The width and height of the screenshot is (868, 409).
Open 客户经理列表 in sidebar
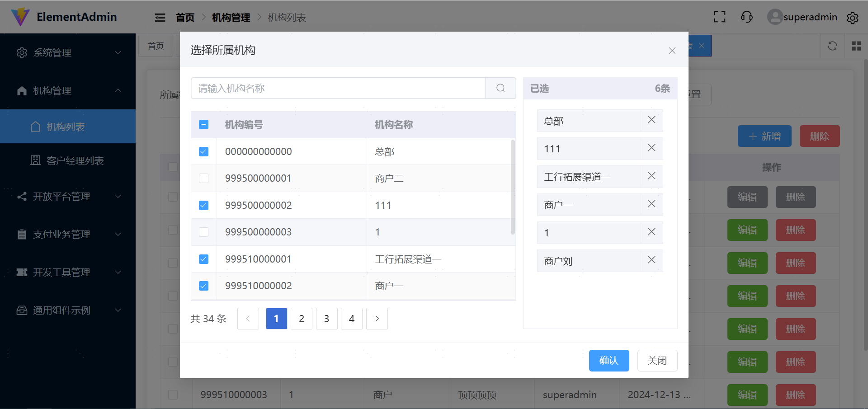point(68,160)
